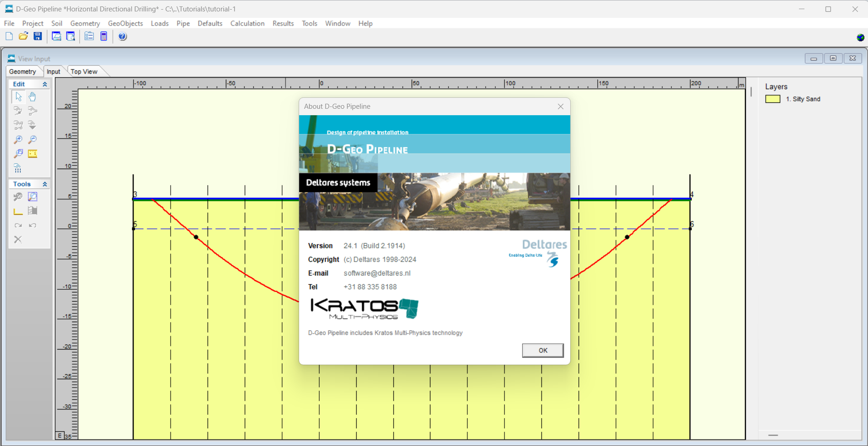Click the New file icon in toolbar

(9, 37)
